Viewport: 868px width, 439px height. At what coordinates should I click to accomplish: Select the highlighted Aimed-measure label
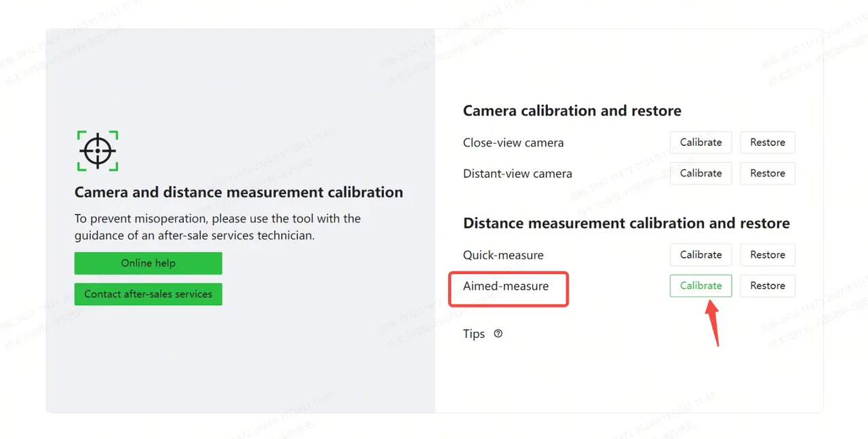point(506,286)
